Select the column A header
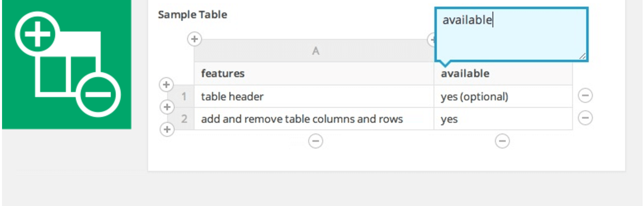Screen dimensions: 644x206 315,51
